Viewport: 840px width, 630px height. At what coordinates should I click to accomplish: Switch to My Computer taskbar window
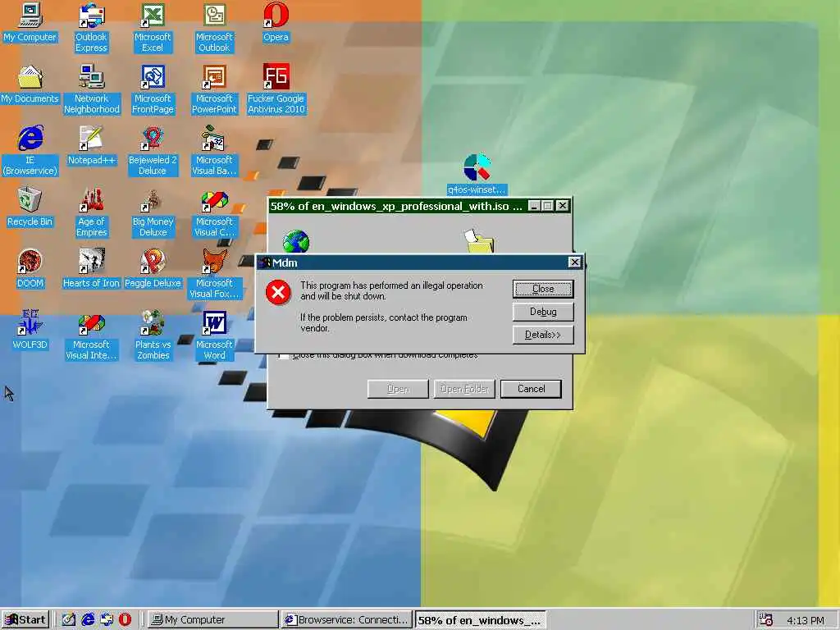[212, 620]
